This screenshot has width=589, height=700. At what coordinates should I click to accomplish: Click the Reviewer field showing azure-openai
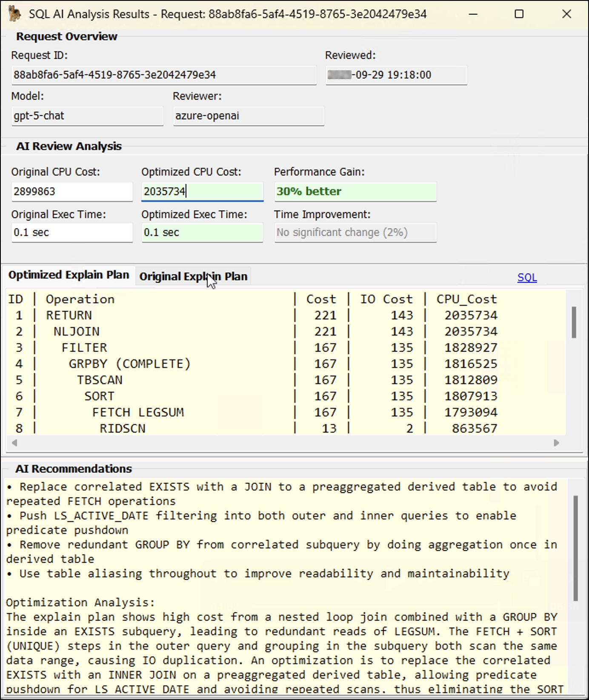pyautogui.click(x=249, y=116)
